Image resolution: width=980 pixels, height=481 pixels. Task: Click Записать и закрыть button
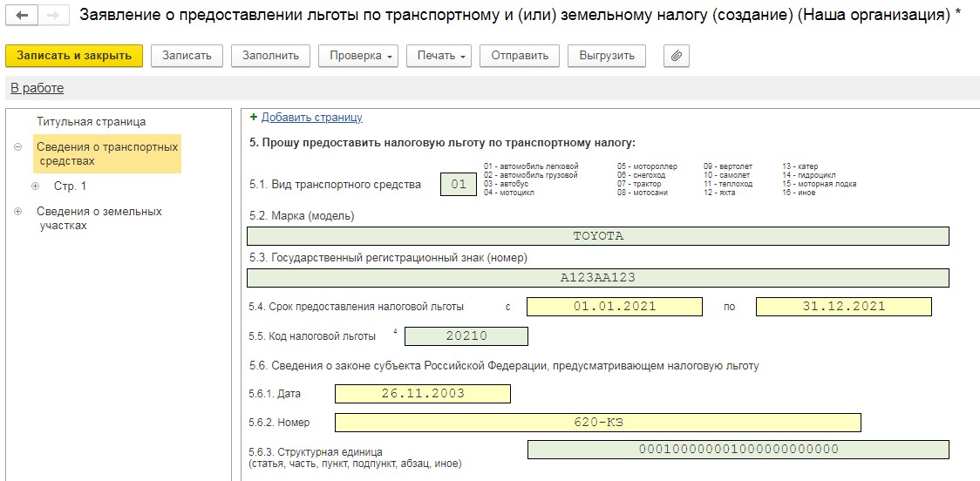[x=74, y=55]
